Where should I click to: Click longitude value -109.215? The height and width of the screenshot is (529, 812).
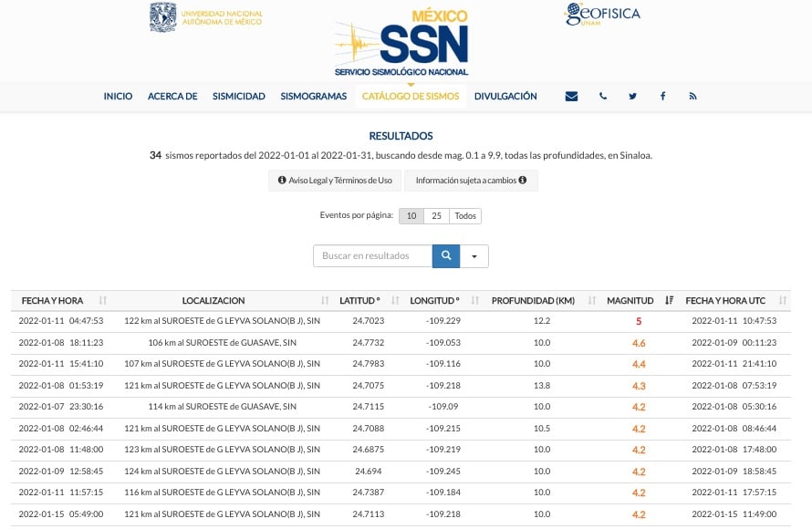pyautogui.click(x=443, y=429)
